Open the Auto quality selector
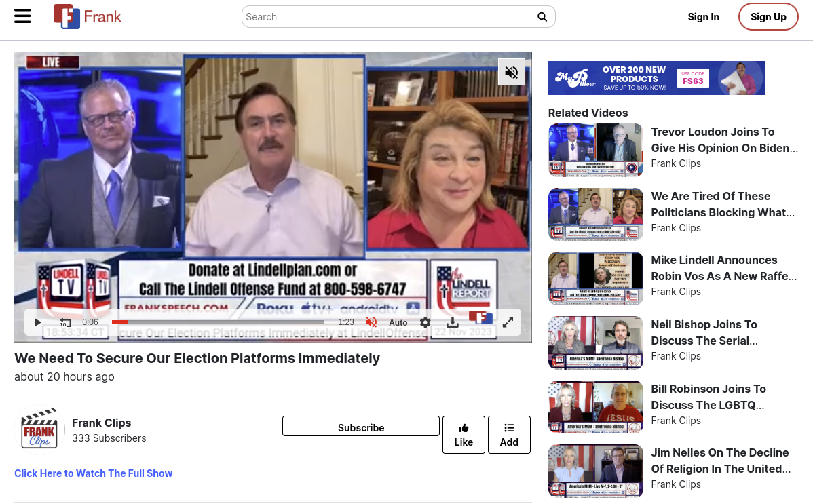 [x=398, y=322]
